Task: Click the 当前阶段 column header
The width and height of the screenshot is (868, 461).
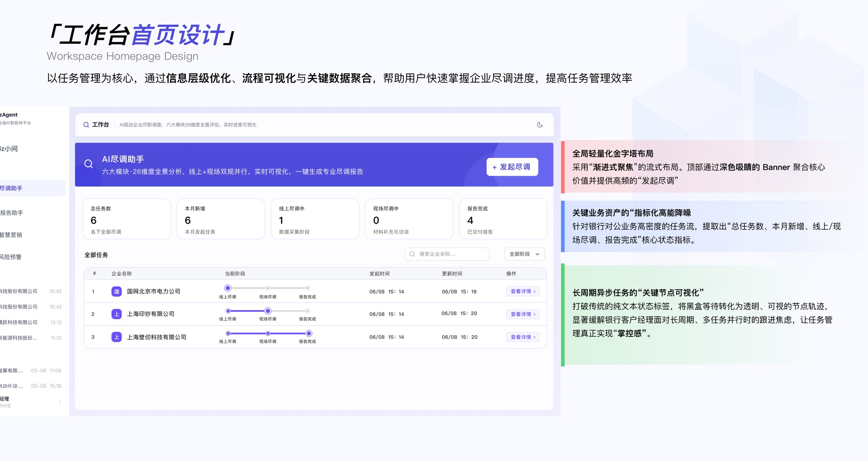Action: point(235,274)
